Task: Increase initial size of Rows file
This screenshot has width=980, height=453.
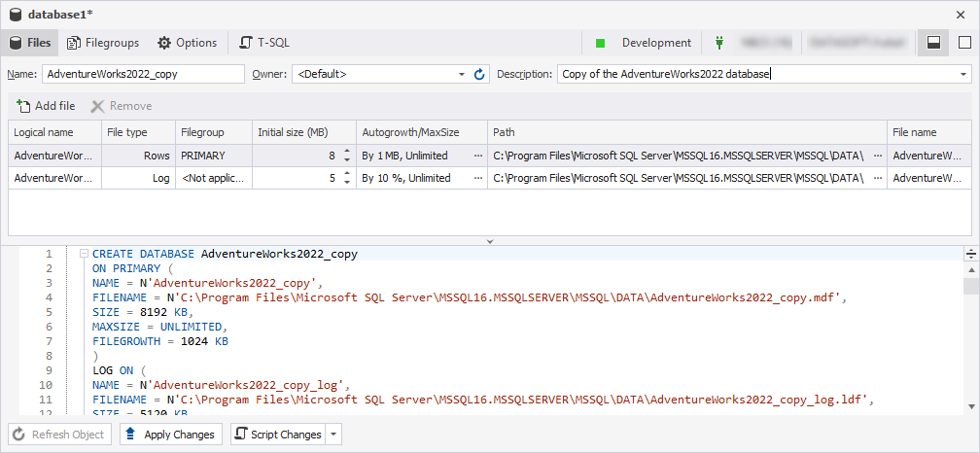Action: (x=347, y=152)
